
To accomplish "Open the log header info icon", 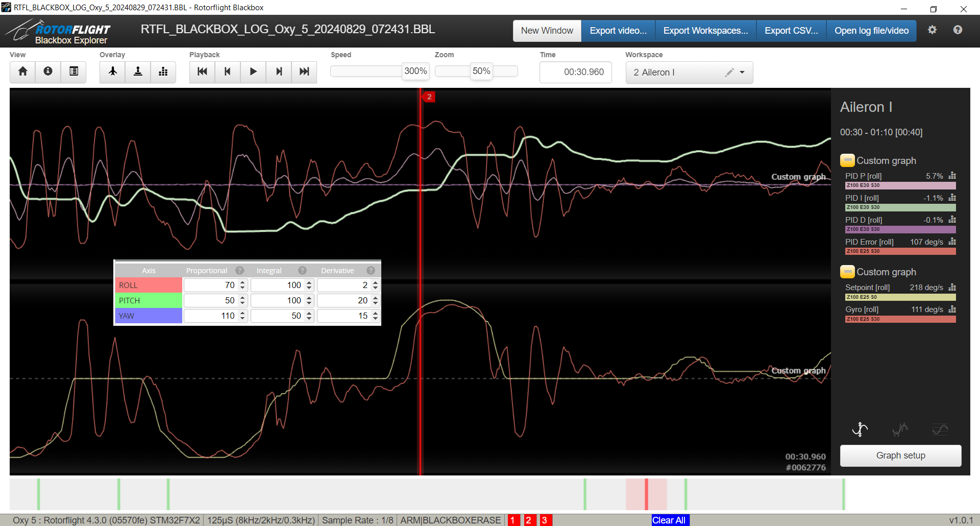I will tap(48, 71).
